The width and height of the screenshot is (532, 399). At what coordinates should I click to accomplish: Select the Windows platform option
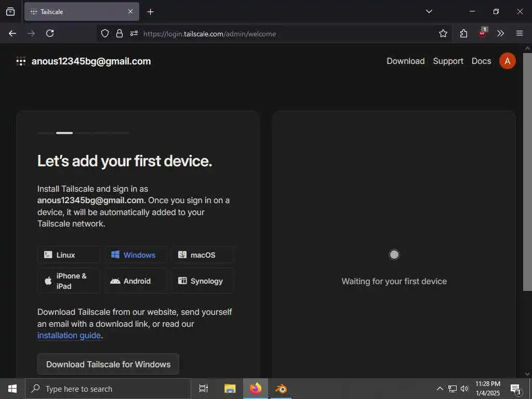(x=136, y=255)
